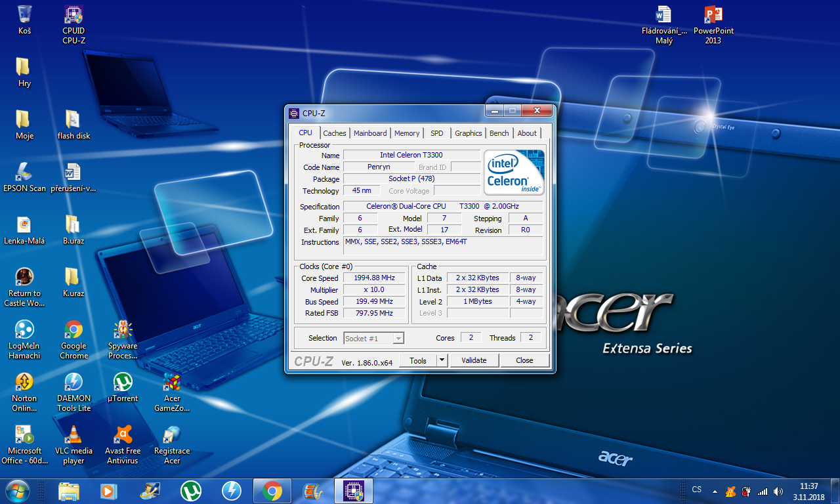Screen dimensions: 840x504
Task: Open the Bench tab
Action: tap(499, 133)
